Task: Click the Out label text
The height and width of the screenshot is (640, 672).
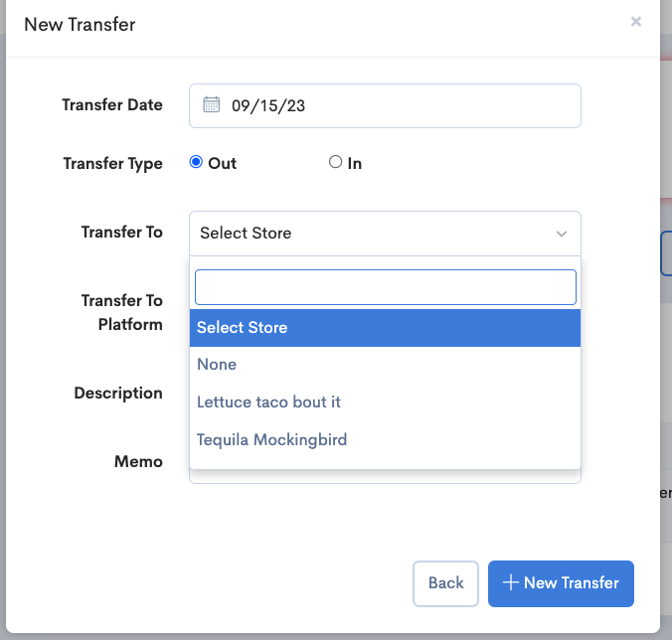Action: [x=223, y=163]
